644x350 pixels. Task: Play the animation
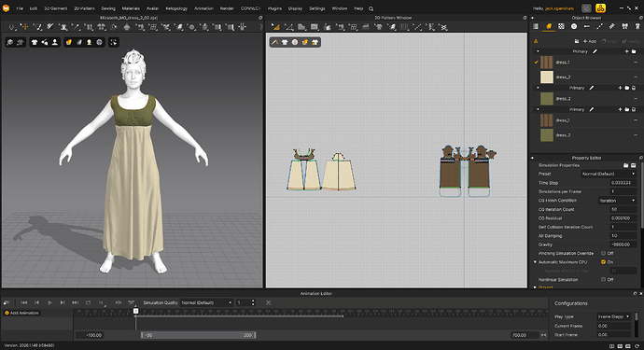49,302
